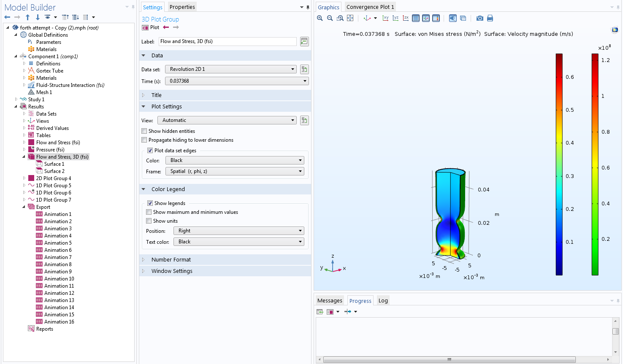623x364 pixels.
Task: Switch to the xy view
Action: pos(385,18)
